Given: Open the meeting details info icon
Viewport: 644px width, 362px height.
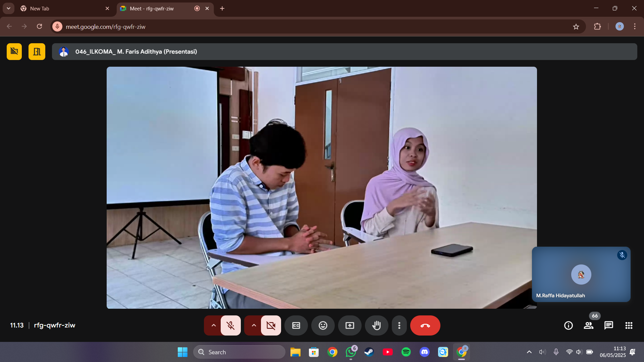Looking at the screenshot, I should 568,325.
